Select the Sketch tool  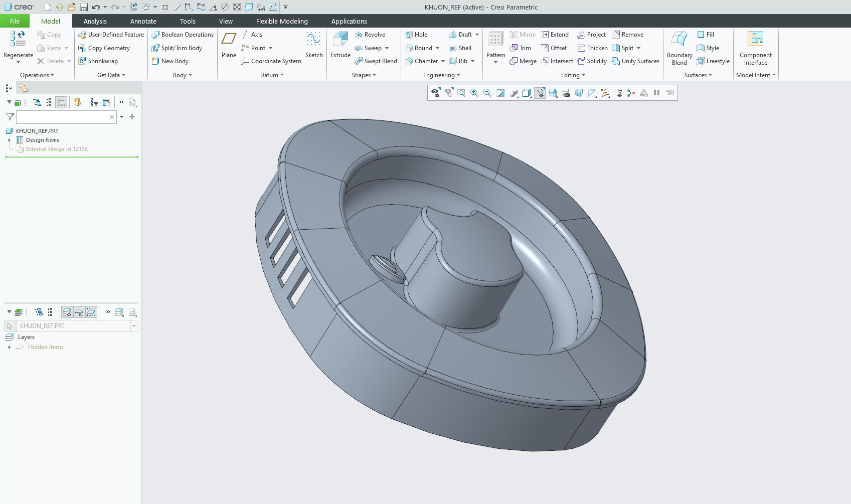[x=314, y=40]
